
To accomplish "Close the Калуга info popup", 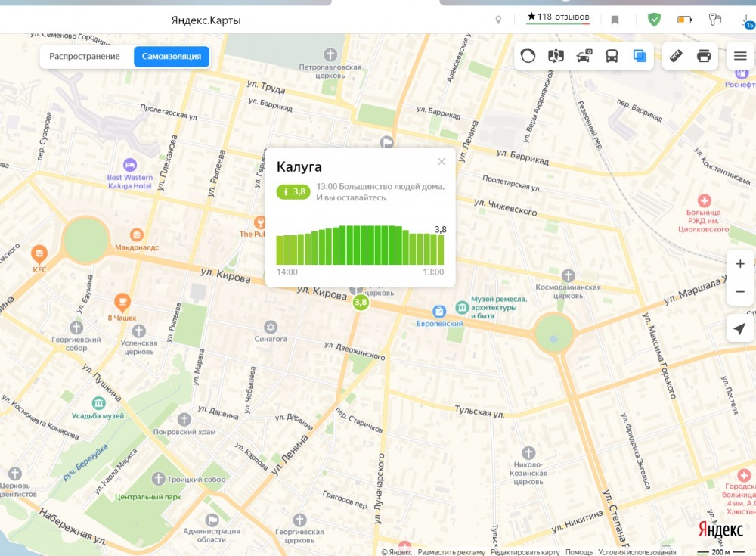I will click(x=442, y=162).
